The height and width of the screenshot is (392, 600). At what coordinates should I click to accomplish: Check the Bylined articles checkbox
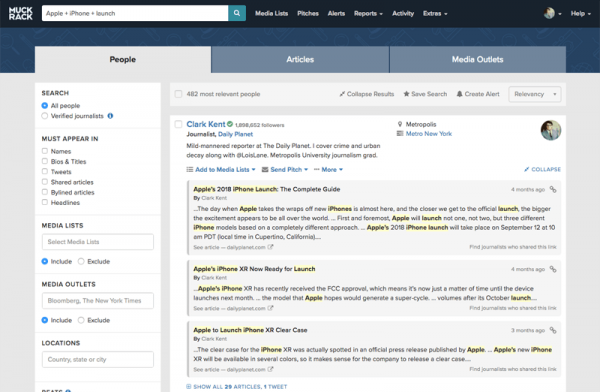(45, 192)
